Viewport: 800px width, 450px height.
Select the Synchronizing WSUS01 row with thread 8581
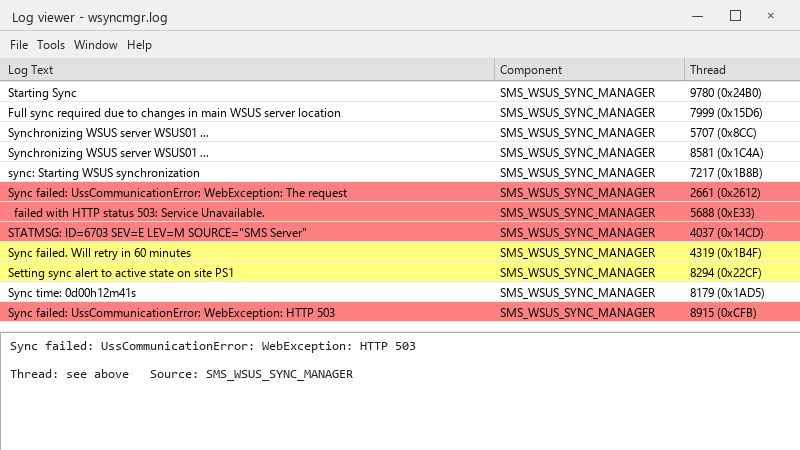(400, 153)
